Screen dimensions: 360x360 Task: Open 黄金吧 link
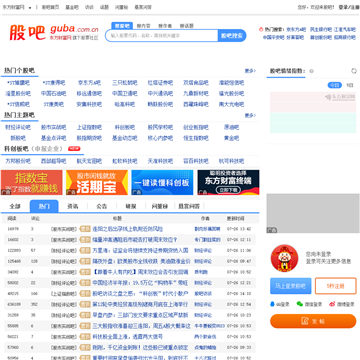pos(231,138)
